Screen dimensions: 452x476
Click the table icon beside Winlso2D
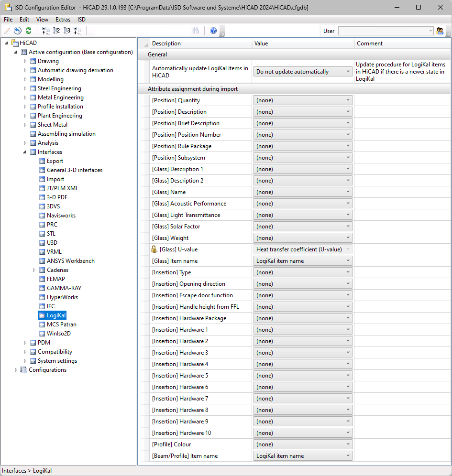coord(42,334)
